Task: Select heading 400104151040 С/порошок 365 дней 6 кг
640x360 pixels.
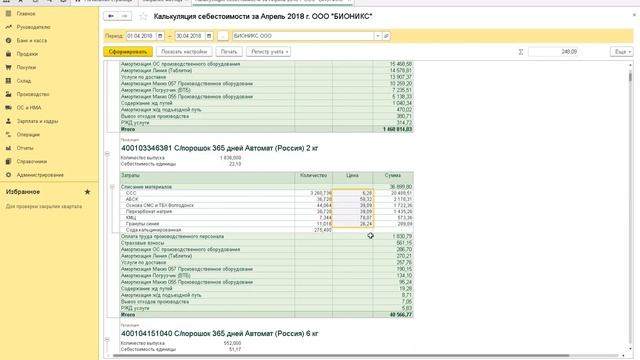Action: 220,334
